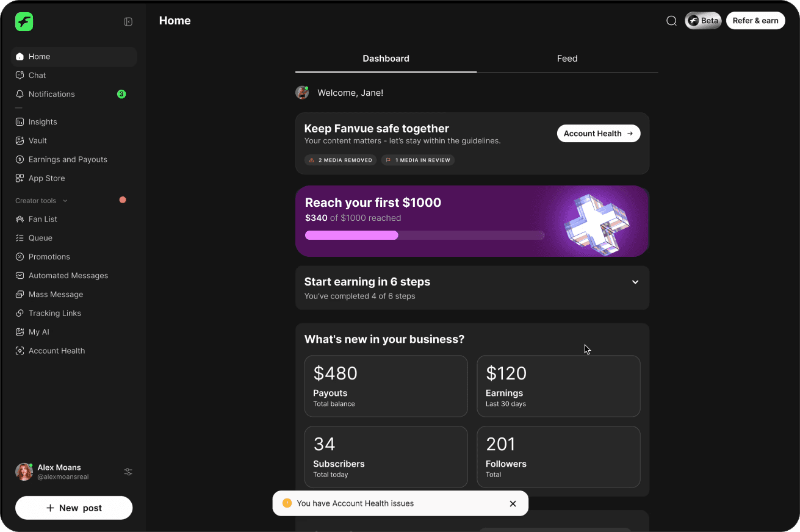Screen dimensions: 800x532
Task: Click "You have Account Health issues" text
Action: (x=355, y=504)
